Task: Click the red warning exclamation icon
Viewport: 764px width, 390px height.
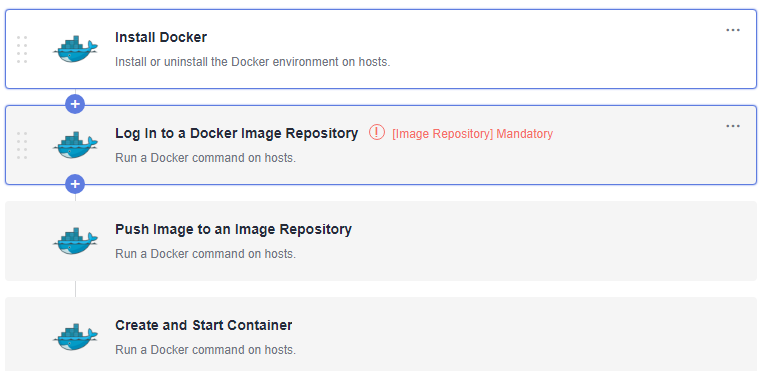Action: click(x=377, y=132)
